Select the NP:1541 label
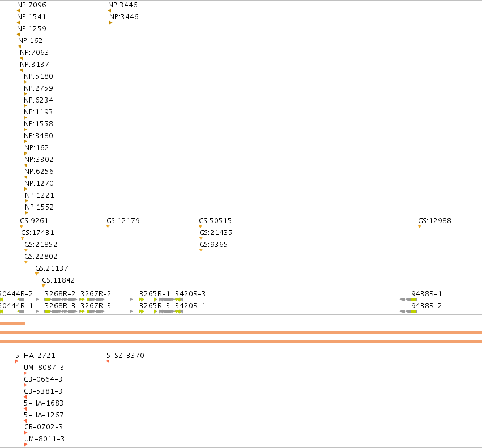This screenshot has height=448, width=482. (x=32, y=17)
